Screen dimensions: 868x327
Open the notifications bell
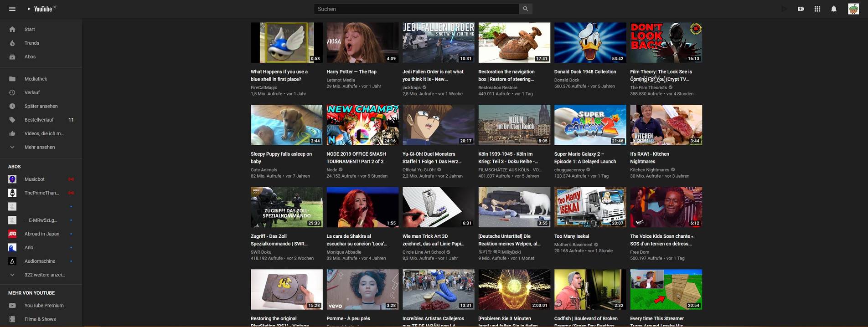[834, 9]
